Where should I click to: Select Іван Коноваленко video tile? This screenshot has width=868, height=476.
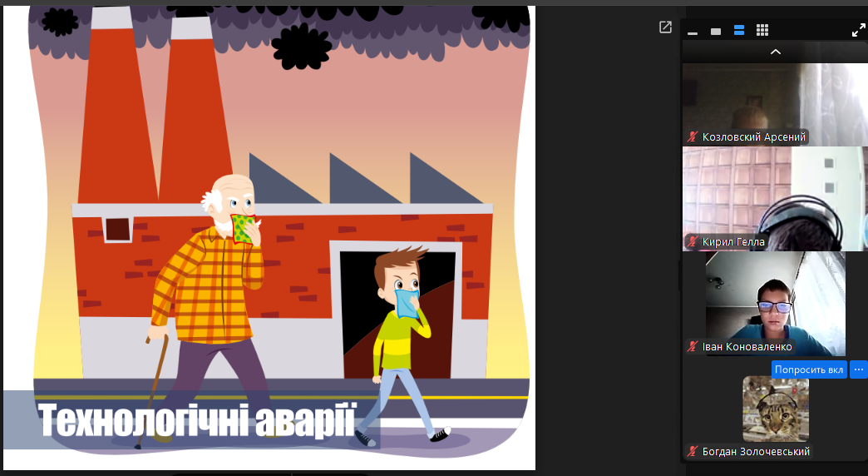pyautogui.click(x=775, y=303)
